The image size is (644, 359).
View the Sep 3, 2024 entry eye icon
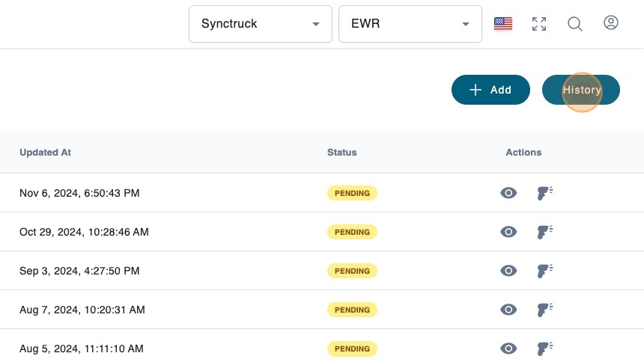click(x=508, y=271)
